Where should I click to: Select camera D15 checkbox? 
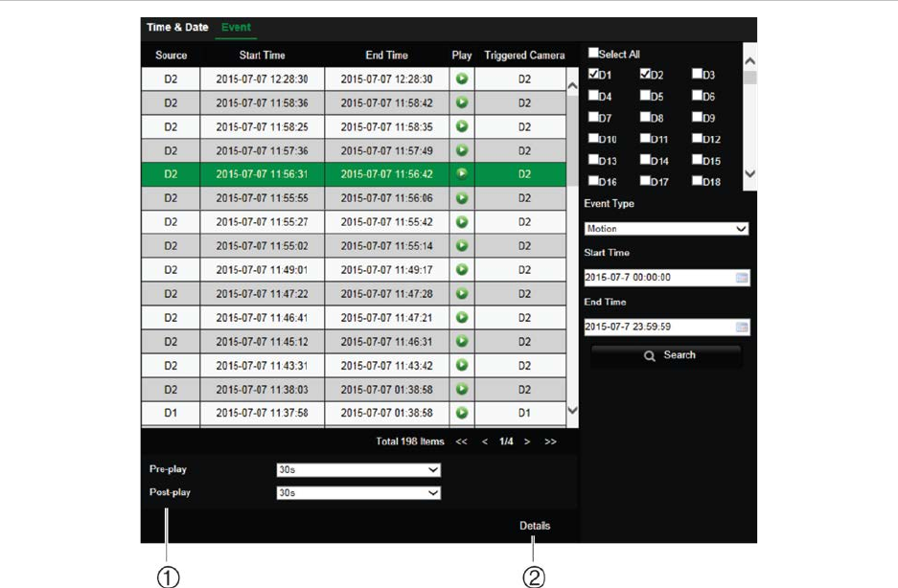697,160
